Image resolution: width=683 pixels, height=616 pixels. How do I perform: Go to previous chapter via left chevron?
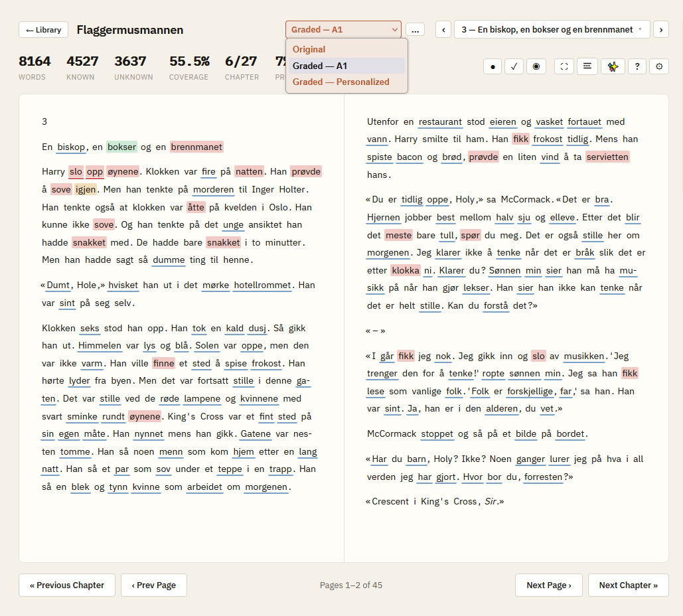coord(443,30)
